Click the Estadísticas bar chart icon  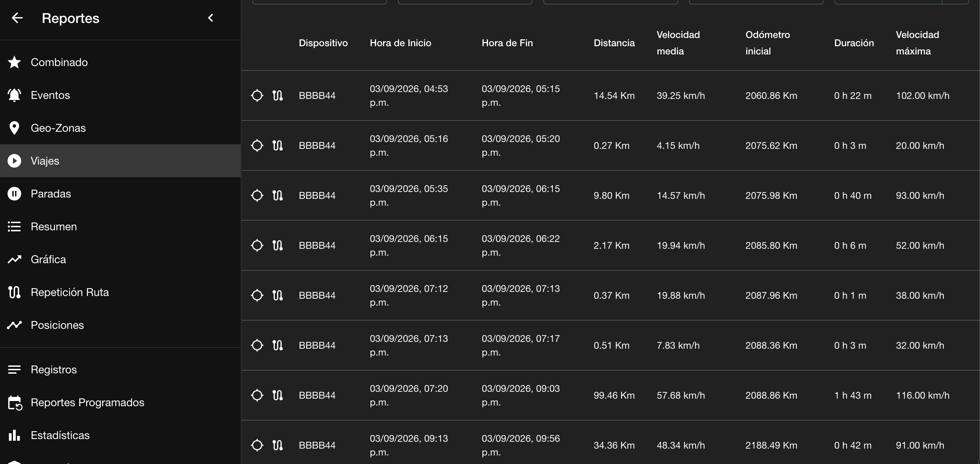14,435
